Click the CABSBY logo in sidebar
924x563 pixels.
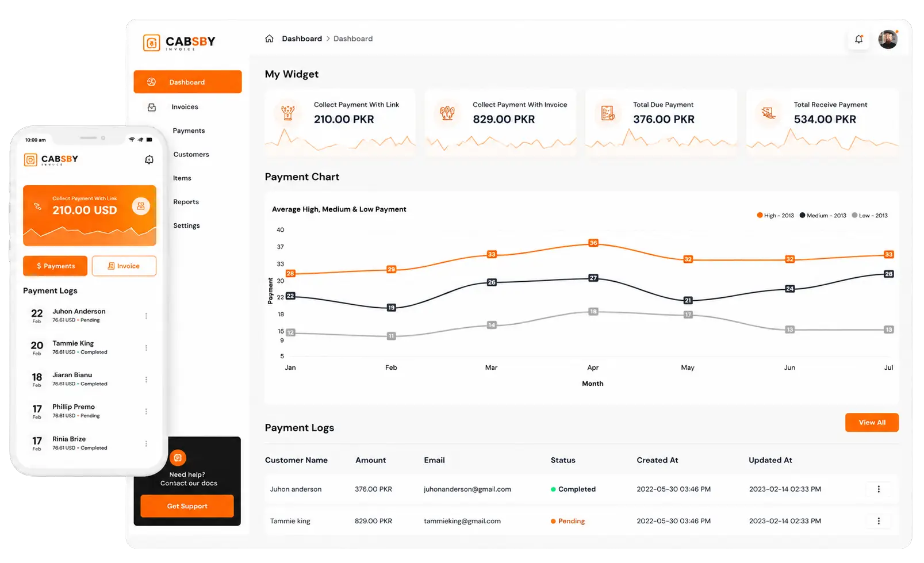click(179, 43)
